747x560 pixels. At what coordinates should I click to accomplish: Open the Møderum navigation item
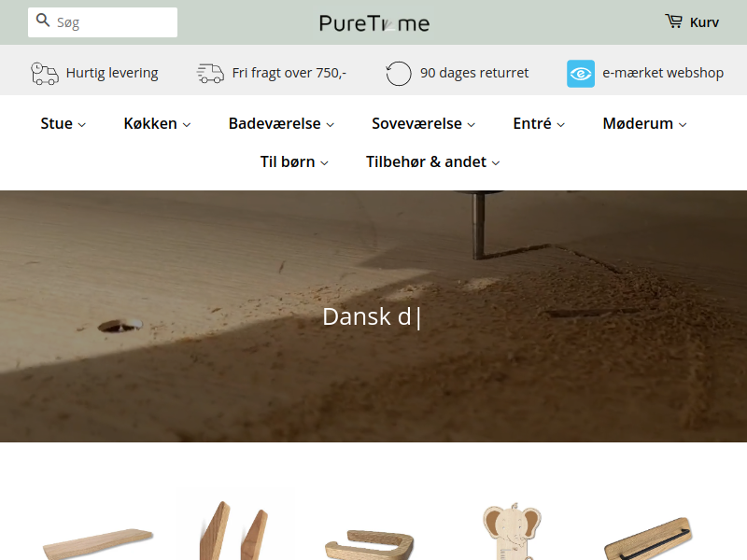coord(644,124)
